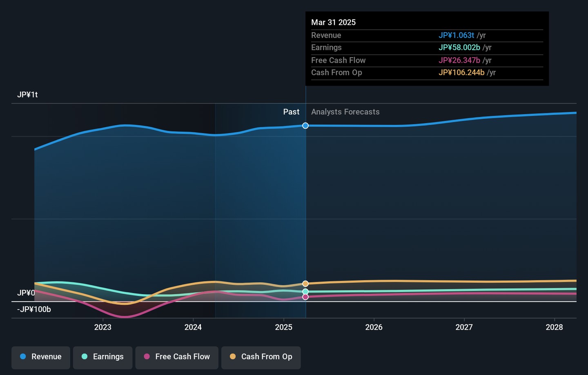Click the pink dot in Free Cash Flow legend

147,357
